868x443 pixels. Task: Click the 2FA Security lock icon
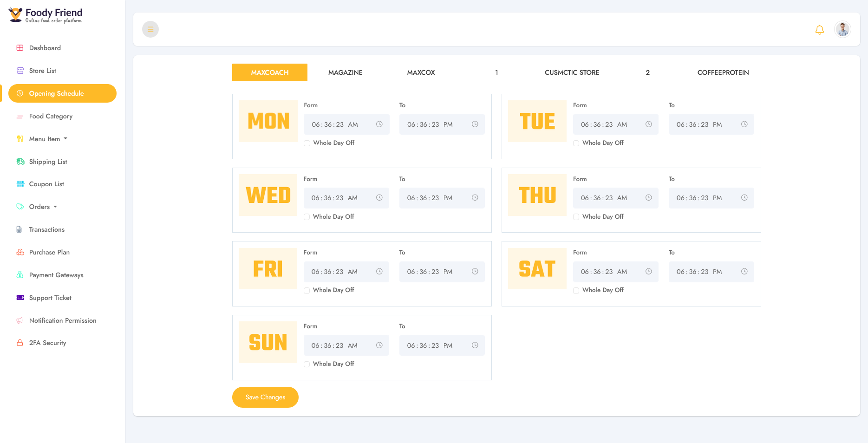point(20,343)
